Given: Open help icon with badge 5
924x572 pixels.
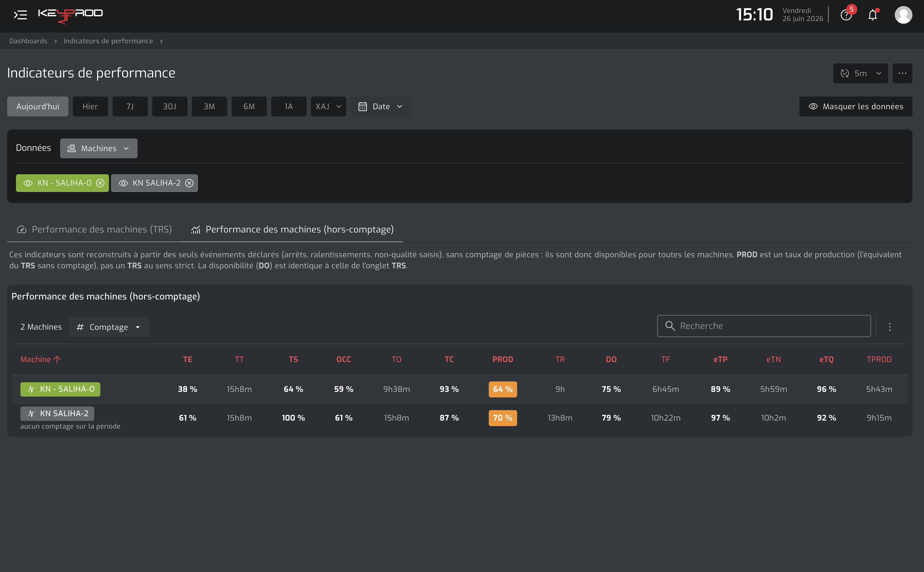Looking at the screenshot, I should coord(846,15).
